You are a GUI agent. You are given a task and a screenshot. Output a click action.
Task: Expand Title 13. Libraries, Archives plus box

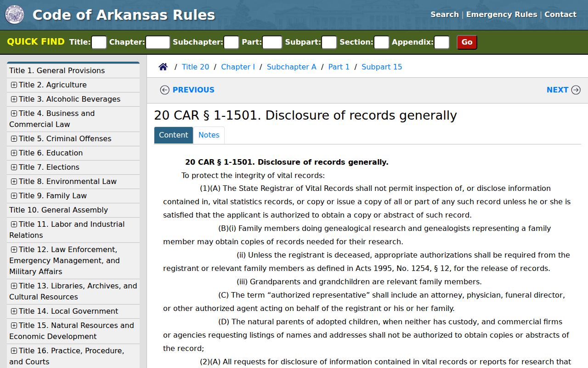point(14,286)
